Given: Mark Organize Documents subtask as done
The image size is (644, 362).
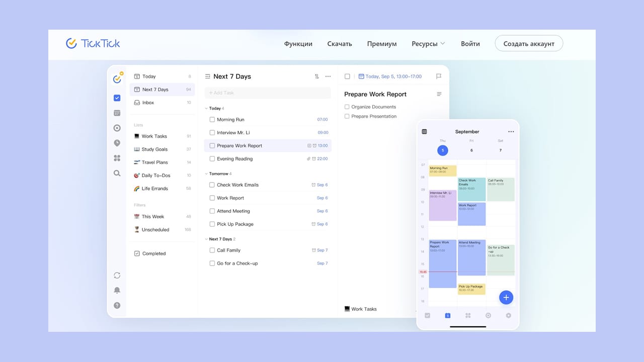Looking at the screenshot, I should tap(347, 107).
